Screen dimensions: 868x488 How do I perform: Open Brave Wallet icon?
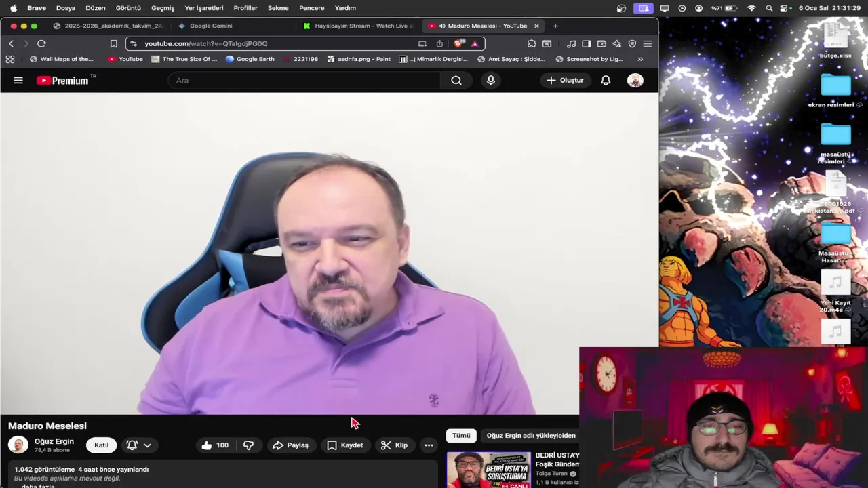pyautogui.click(x=601, y=43)
